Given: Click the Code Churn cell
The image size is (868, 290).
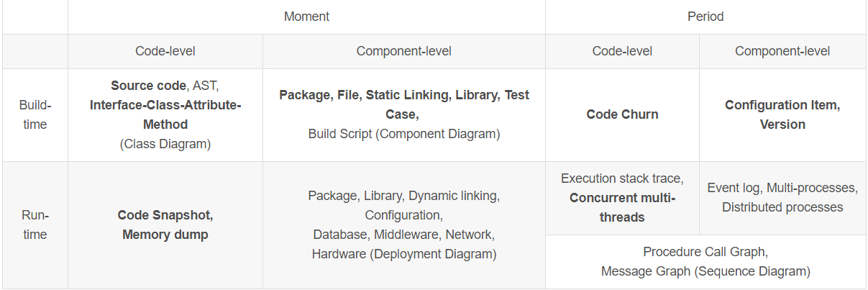Looking at the screenshot, I should click(622, 114).
